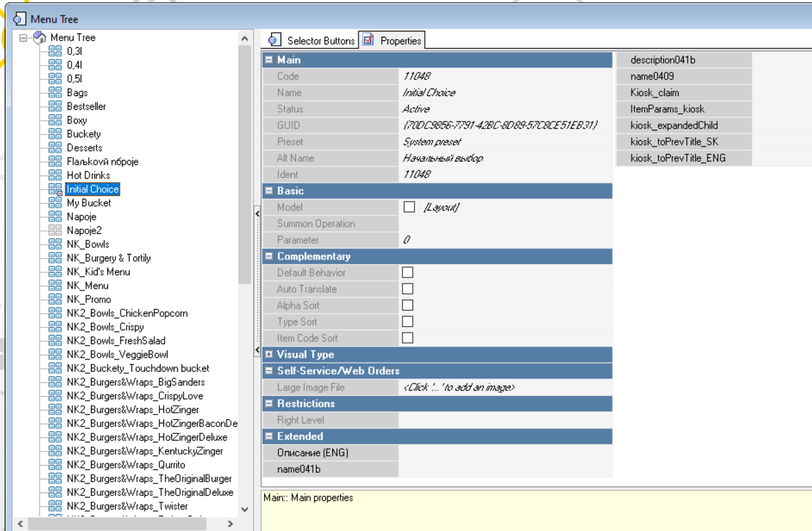Collapse the Complementary section
812x531 pixels.
269,256
